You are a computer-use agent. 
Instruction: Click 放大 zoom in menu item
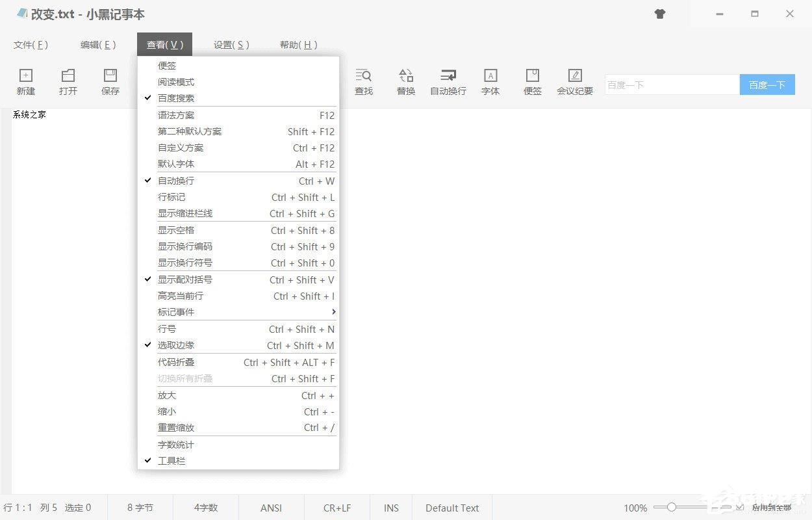(x=238, y=395)
